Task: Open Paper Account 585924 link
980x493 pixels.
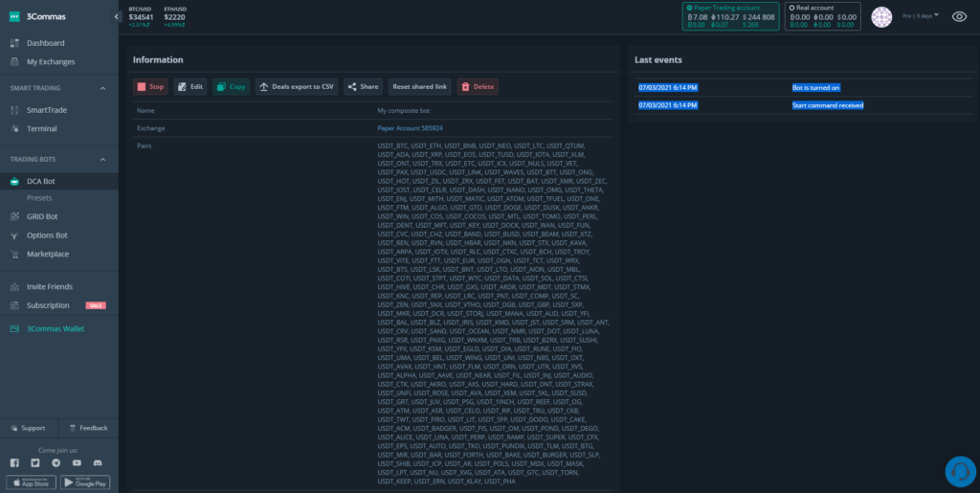Action: click(x=410, y=128)
